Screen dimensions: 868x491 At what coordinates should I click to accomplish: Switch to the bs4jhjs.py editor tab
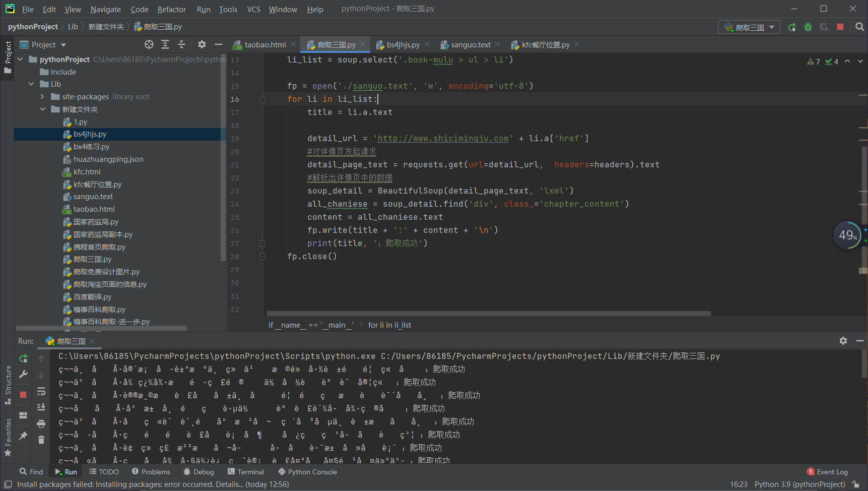[403, 45]
